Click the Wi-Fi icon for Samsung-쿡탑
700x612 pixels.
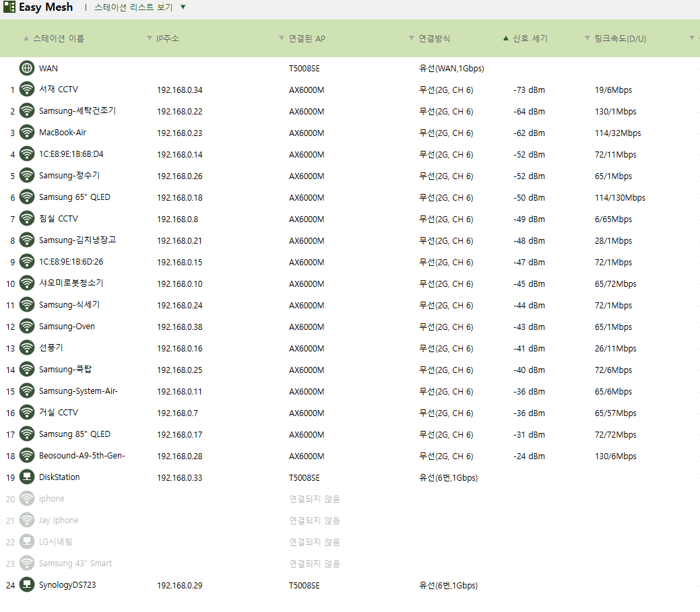pos(27,370)
